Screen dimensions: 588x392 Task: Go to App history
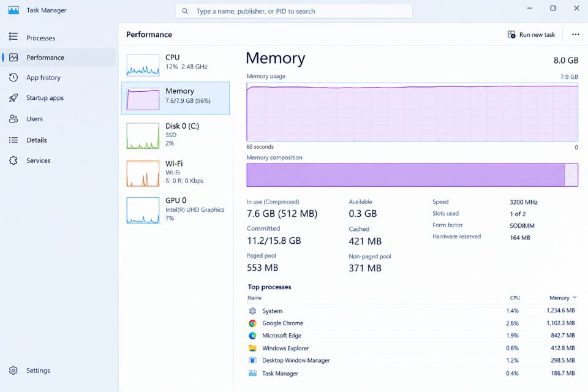coord(59,77)
